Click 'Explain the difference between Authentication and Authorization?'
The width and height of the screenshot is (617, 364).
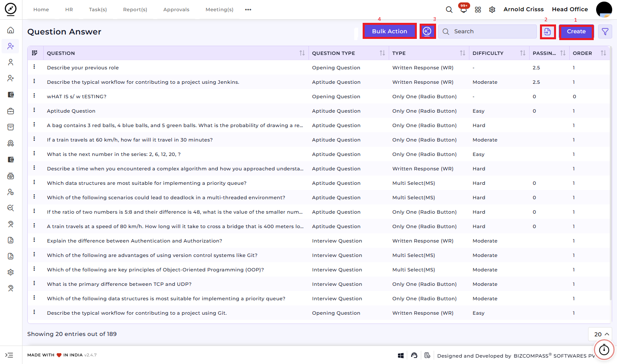point(134,241)
